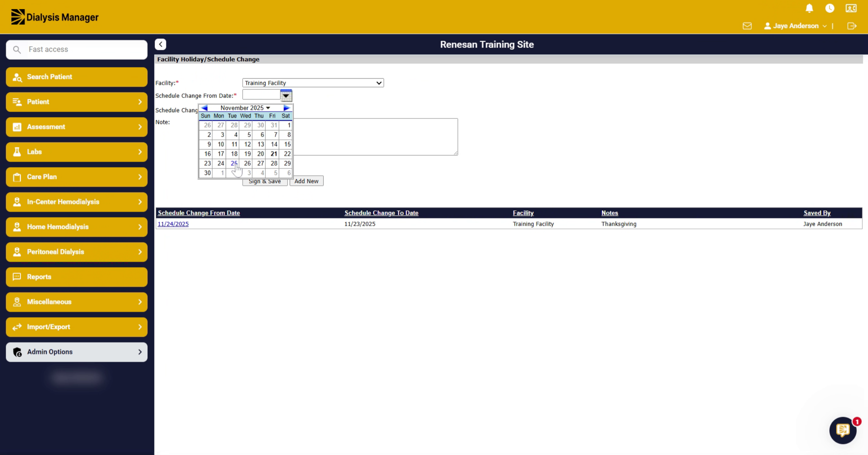
Task: Expand Peritoneal Dialysis menu
Action: pyautogui.click(x=77, y=252)
